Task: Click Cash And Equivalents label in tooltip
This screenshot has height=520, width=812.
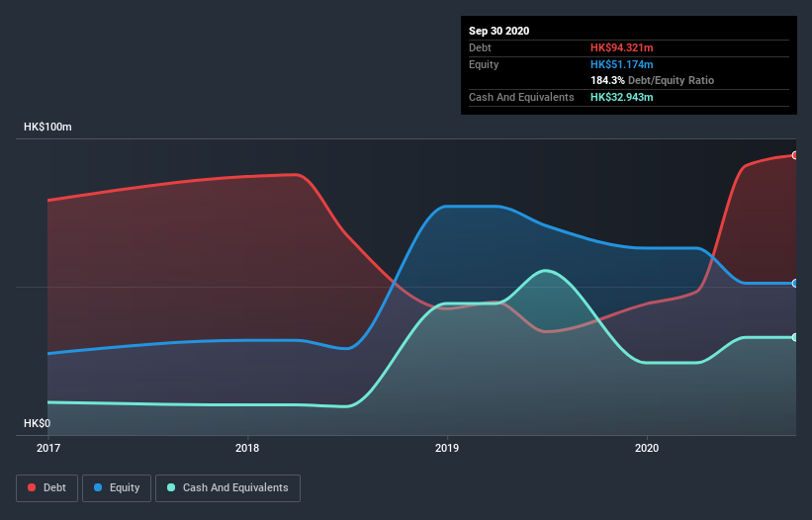Action: click(521, 97)
